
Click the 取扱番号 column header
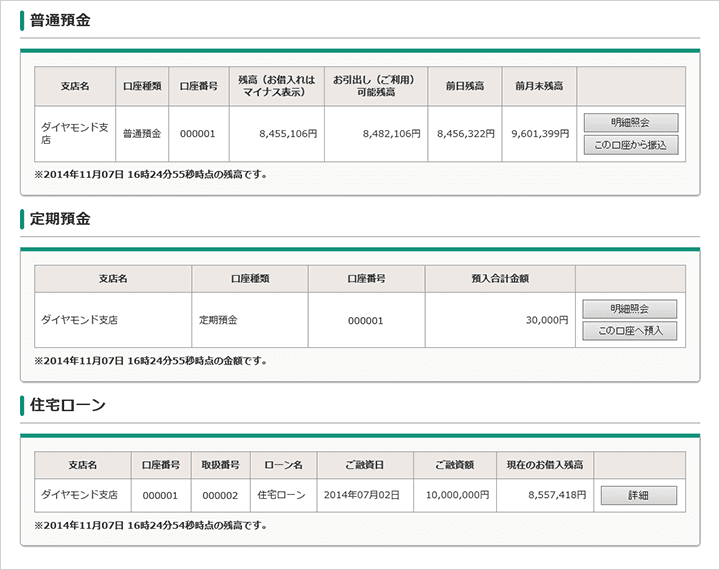[221, 465]
